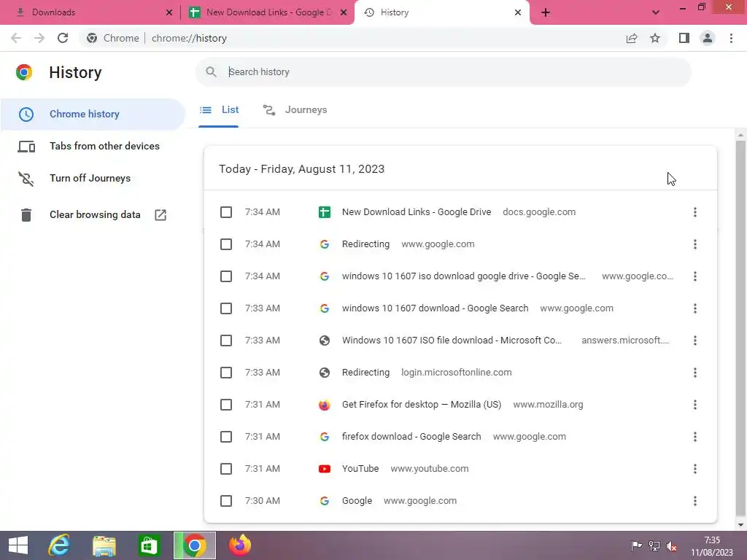Close the Downloads tab
The image size is (747, 560).
[x=169, y=13]
